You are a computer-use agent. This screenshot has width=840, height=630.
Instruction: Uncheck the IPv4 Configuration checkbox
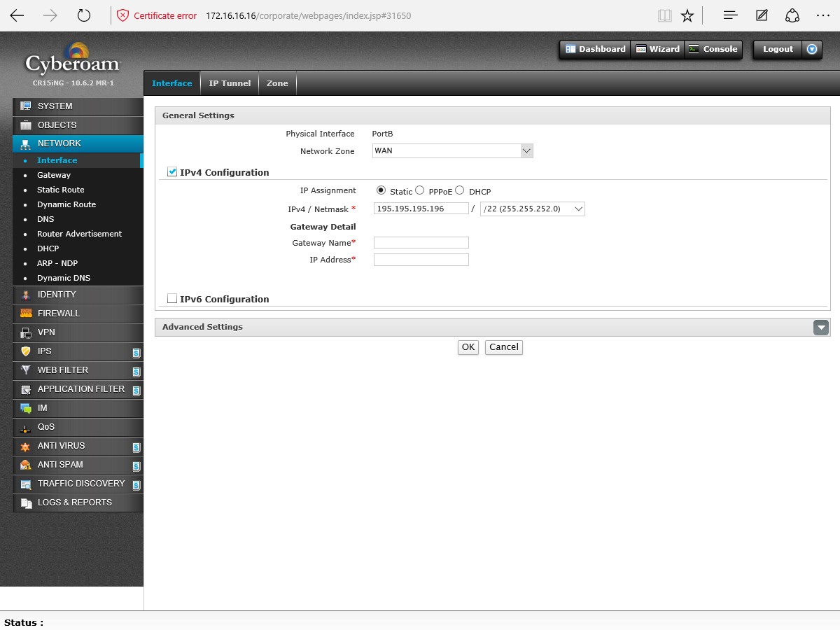click(172, 171)
